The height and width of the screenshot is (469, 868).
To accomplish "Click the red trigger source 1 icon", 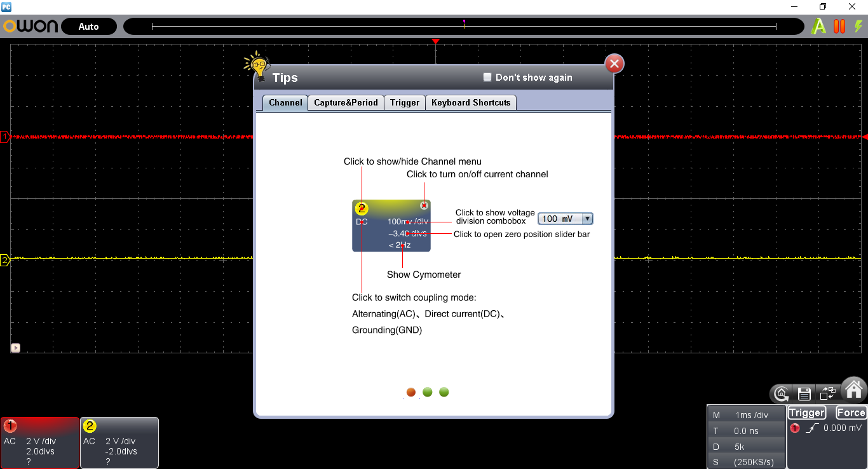I will (795, 428).
